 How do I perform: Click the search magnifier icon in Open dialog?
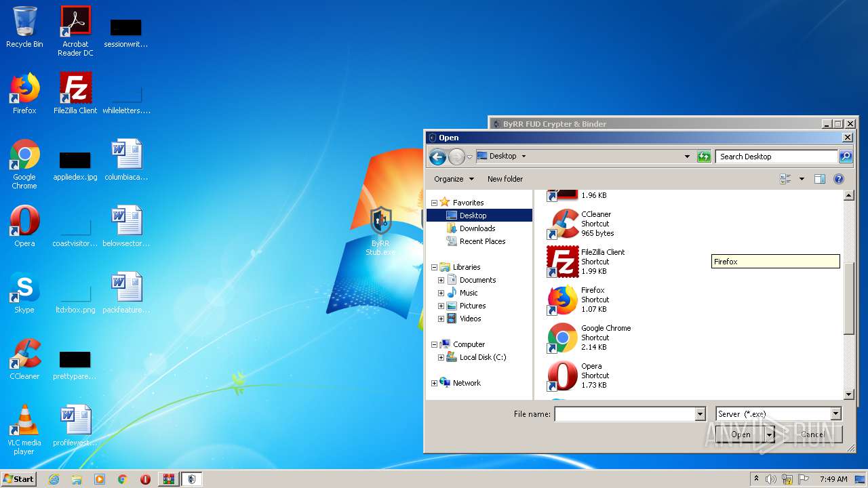tap(845, 157)
